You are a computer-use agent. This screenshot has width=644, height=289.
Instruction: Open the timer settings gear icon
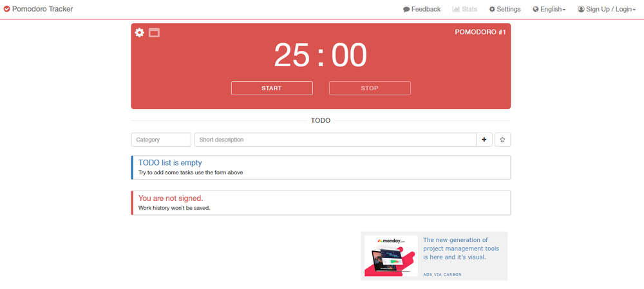[x=140, y=32]
